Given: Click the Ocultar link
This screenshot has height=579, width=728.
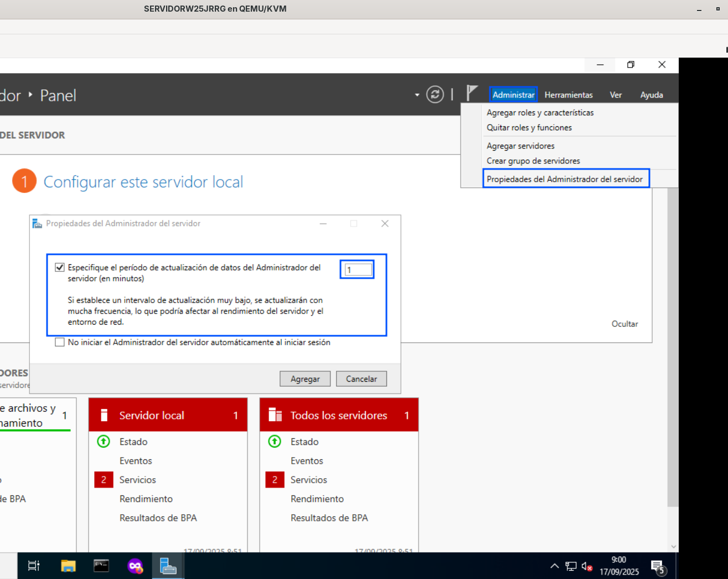Looking at the screenshot, I should (624, 324).
